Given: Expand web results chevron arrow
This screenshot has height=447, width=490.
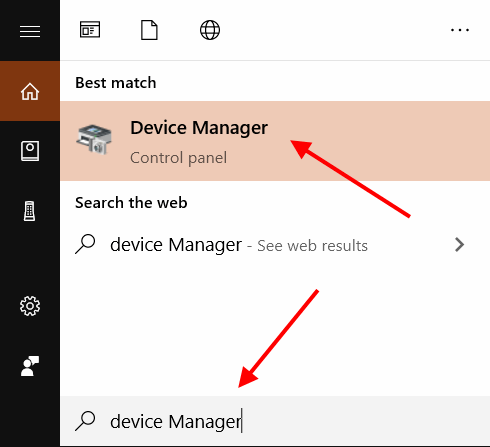Looking at the screenshot, I should coord(460,245).
